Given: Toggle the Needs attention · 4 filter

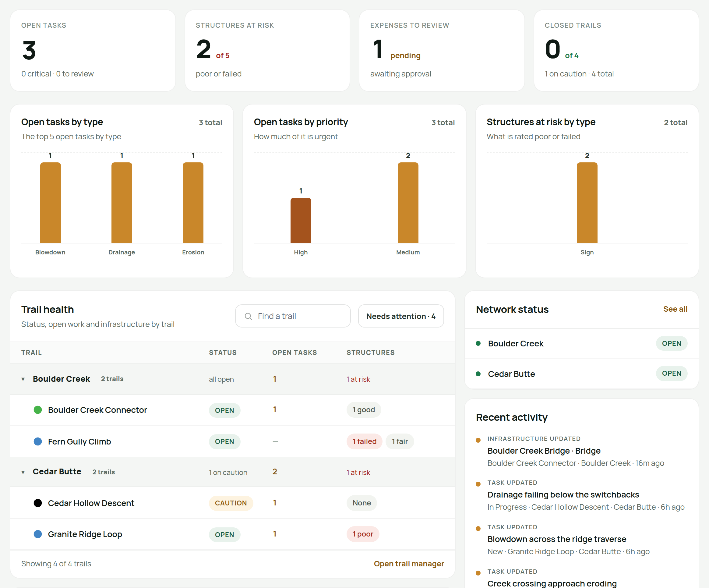Looking at the screenshot, I should click(x=401, y=316).
